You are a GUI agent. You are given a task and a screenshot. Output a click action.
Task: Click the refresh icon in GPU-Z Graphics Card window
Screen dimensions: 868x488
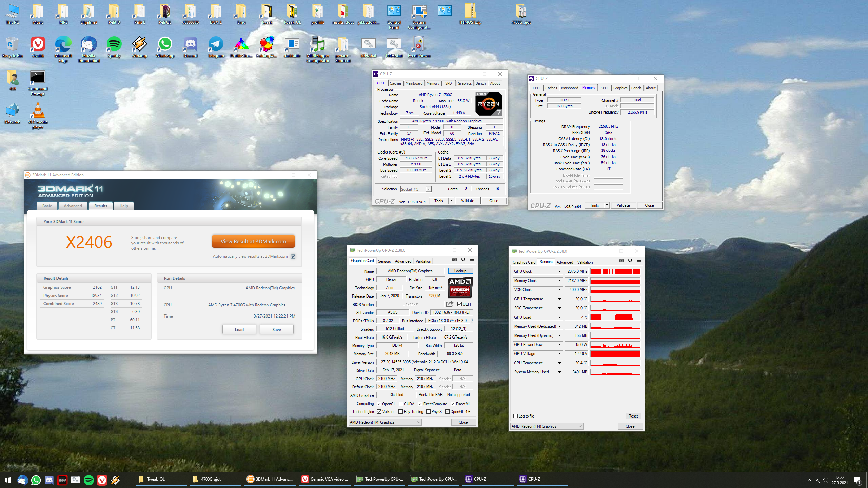pos(463,260)
